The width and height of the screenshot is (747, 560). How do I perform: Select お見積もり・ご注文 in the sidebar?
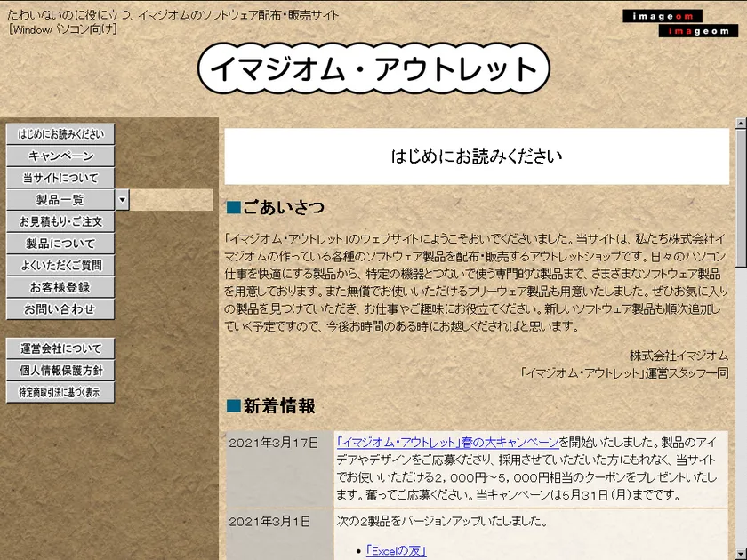[60, 221]
